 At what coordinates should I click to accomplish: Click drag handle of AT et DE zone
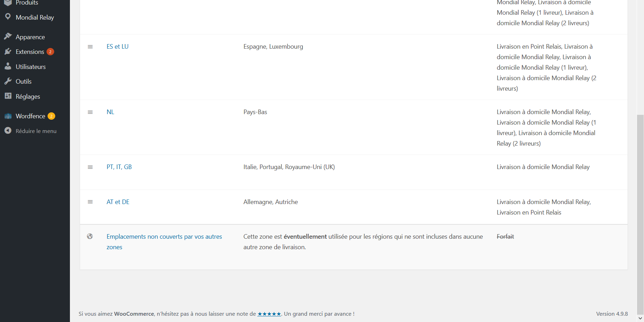coord(90,202)
